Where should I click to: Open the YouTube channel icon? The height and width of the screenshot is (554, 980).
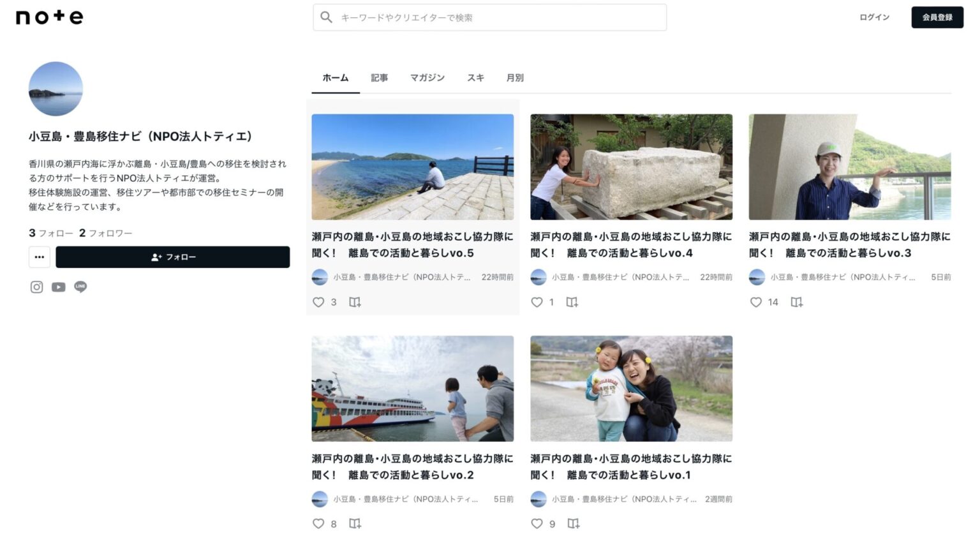click(x=59, y=287)
